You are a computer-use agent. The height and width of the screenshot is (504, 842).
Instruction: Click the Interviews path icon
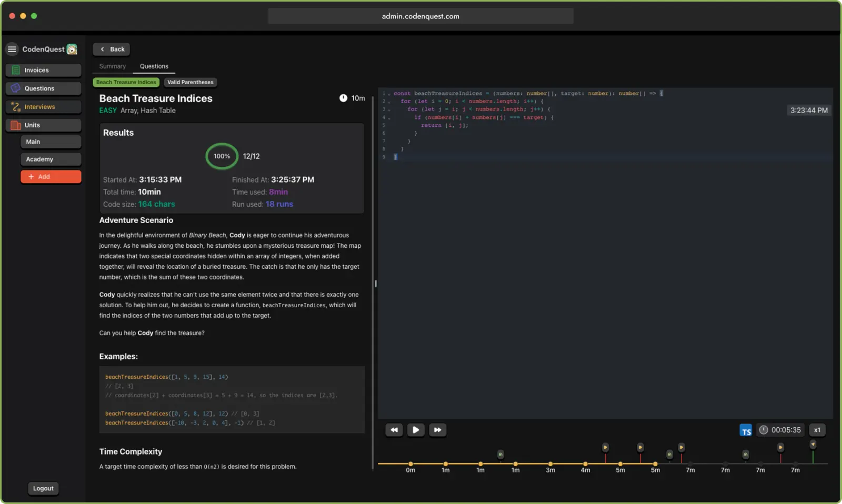coord(16,107)
